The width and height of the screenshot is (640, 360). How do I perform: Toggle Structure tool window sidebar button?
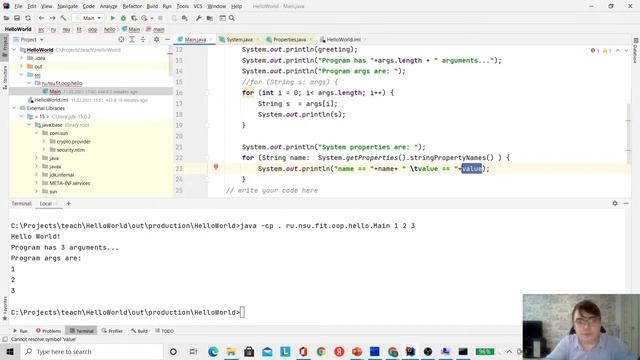(4, 78)
